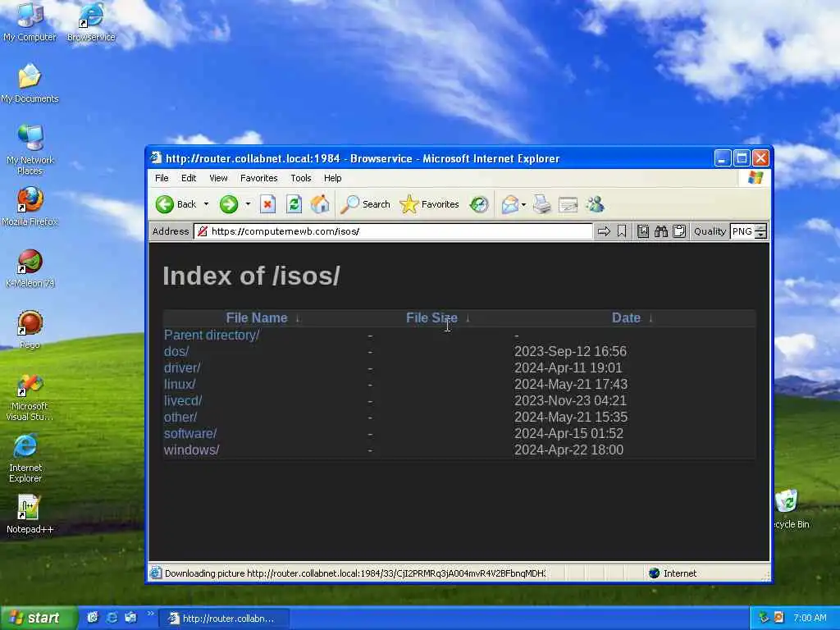Click the Browservice desktop shortcut
This screenshot has height=630, width=840.
point(91,21)
